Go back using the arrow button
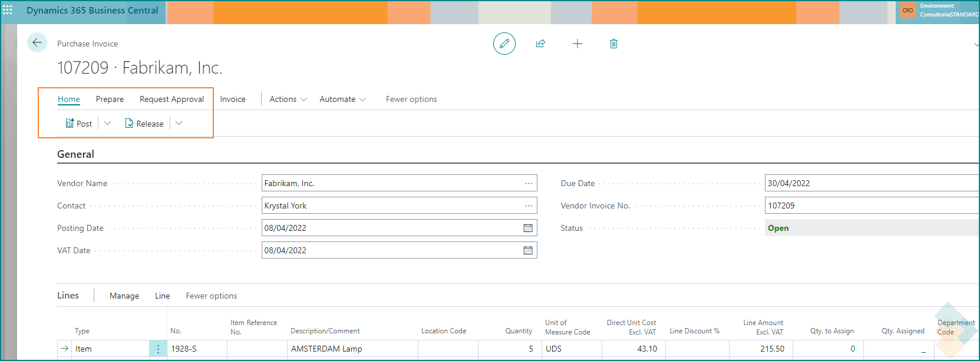 click(x=37, y=42)
